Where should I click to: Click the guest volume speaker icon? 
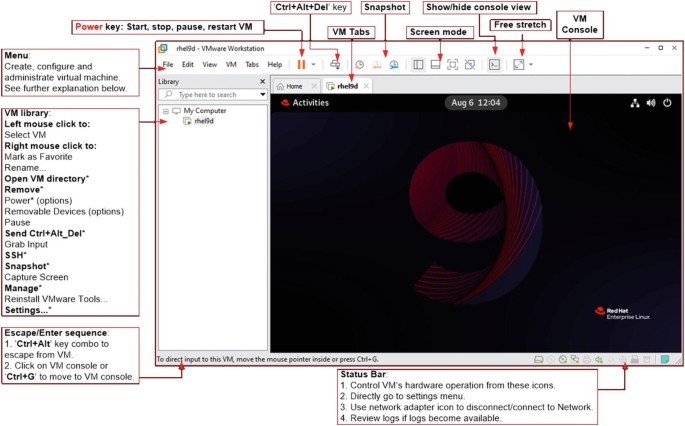pos(650,102)
